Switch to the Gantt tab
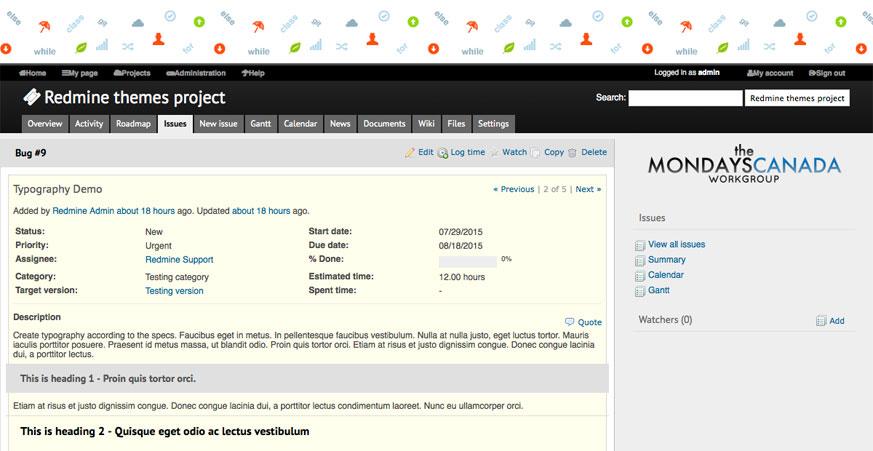The image size is (873, 451). pos(261,124)
